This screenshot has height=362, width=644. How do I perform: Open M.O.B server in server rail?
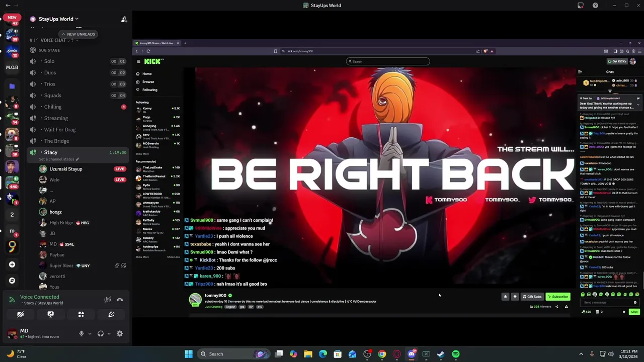12,67
